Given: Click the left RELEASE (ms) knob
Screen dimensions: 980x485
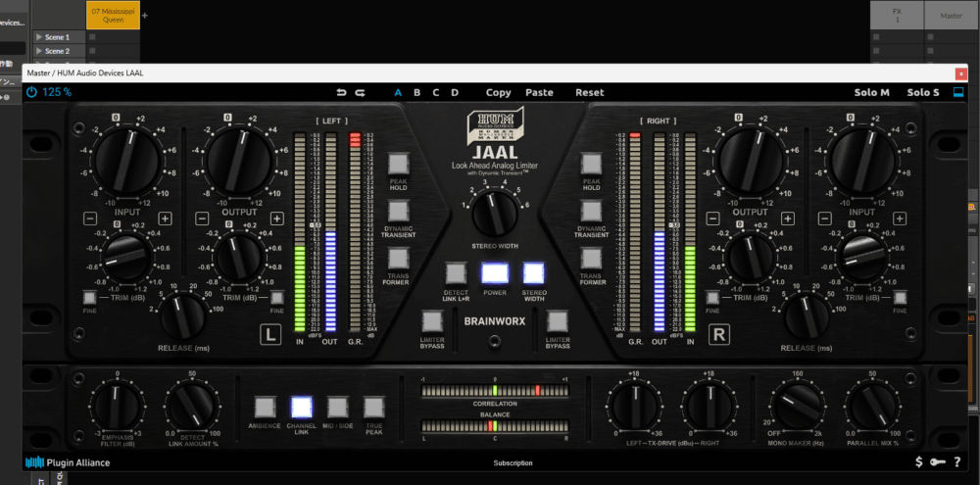Looking at the screenshot, I should 183,316.
